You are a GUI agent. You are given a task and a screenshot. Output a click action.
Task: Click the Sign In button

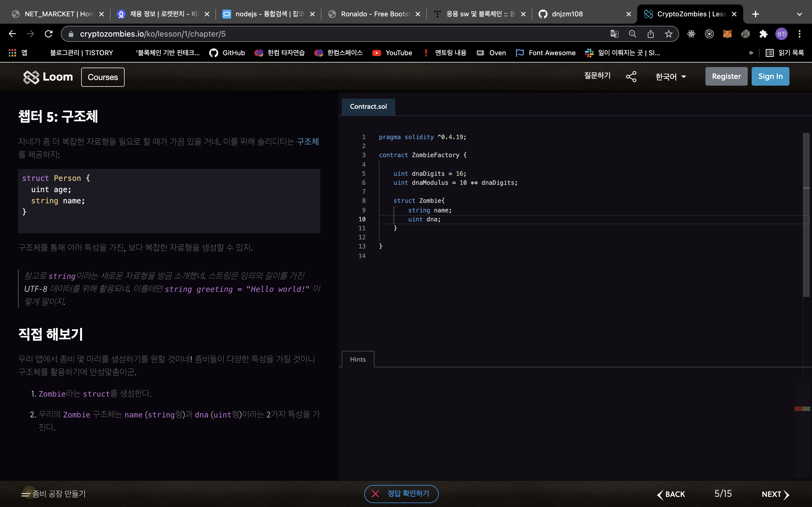(x=770, y=76)
